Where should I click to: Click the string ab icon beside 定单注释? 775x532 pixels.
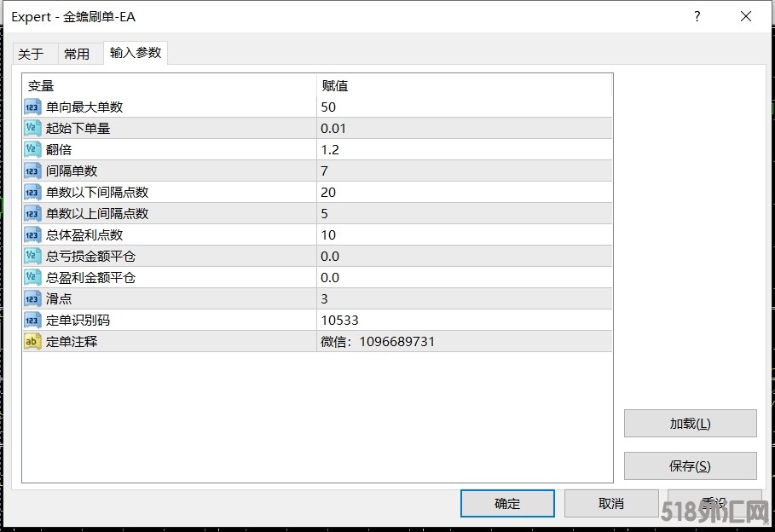[32, 341]
